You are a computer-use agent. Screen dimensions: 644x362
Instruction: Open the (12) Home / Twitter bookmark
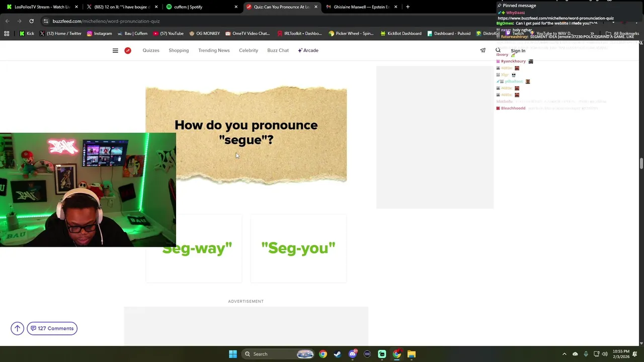click(x=60, y=34)
